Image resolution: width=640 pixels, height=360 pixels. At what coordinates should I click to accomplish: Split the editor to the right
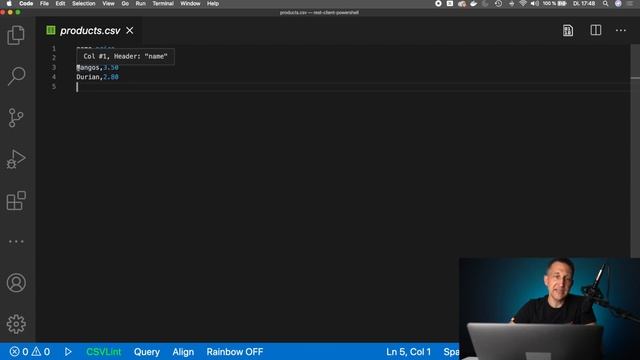(596, 30)
